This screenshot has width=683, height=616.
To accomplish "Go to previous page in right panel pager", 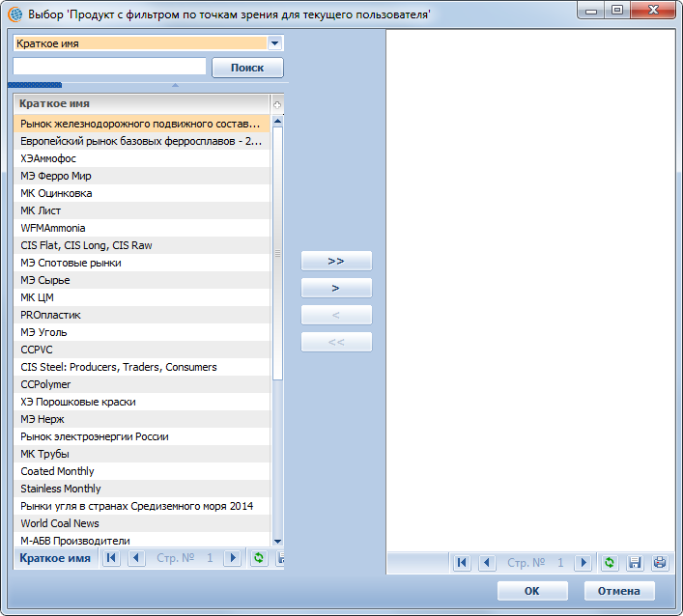I will [x=487, y=563].
